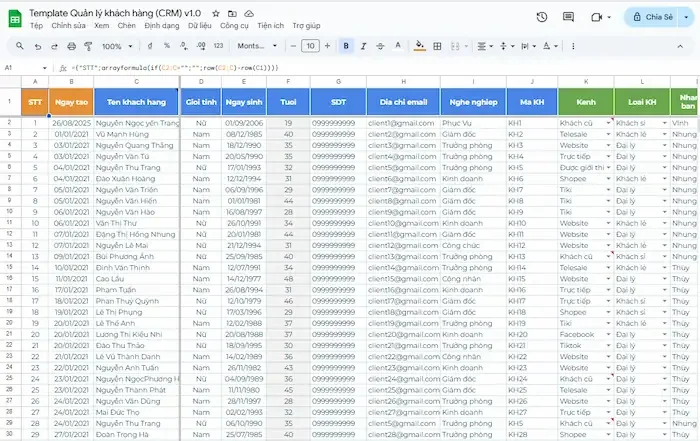Format as percent
Image resolution: width=700 pixels, height=441 pixels.
(167, 46)
